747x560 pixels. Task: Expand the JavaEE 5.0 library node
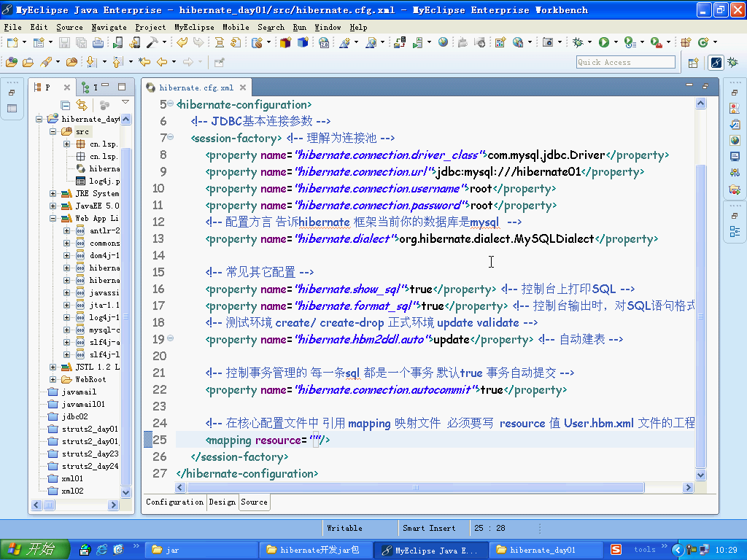coord(53,206)
